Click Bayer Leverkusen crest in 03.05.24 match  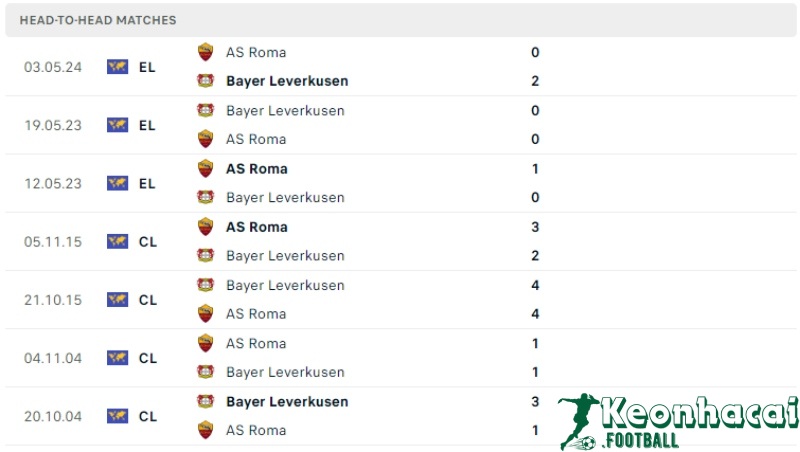(x=205, y=81)
